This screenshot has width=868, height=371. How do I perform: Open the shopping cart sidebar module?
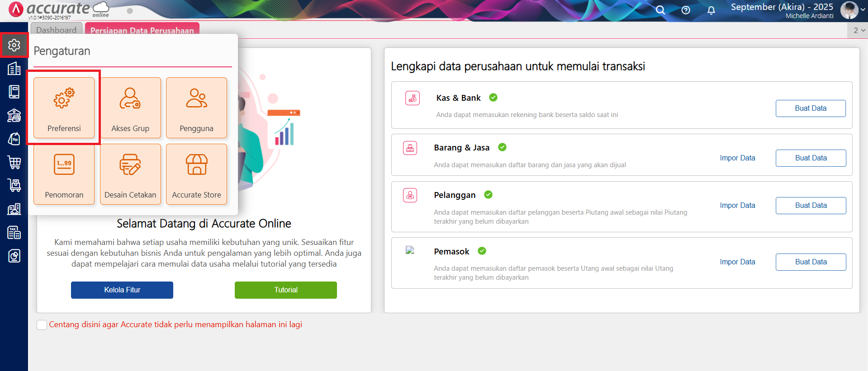[x=14, y=162]
